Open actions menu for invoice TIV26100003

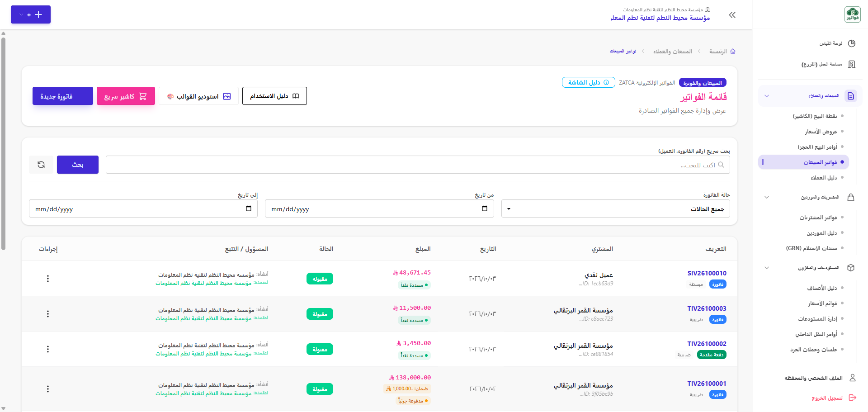tap(48, 314)
